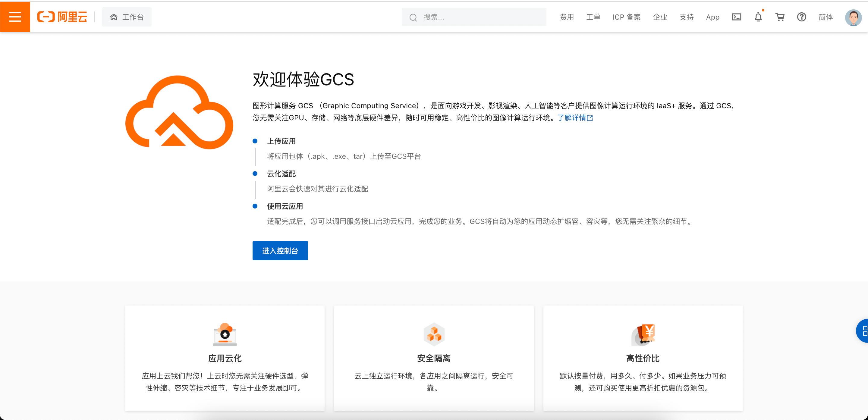Expand the 支持 menu
Image resolution: width=868 pixels, height=420 pixels.
(686, 17)
